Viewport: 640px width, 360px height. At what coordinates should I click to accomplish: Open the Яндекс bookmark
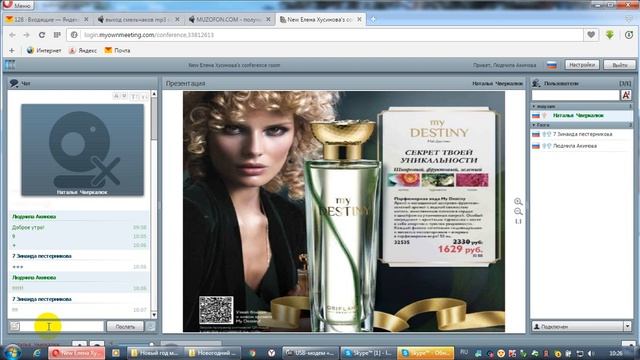coord(83,51)
